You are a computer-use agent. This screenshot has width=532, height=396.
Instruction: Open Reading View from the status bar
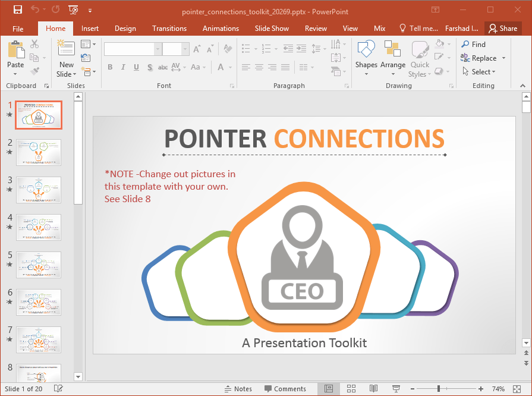click(373, 388)
